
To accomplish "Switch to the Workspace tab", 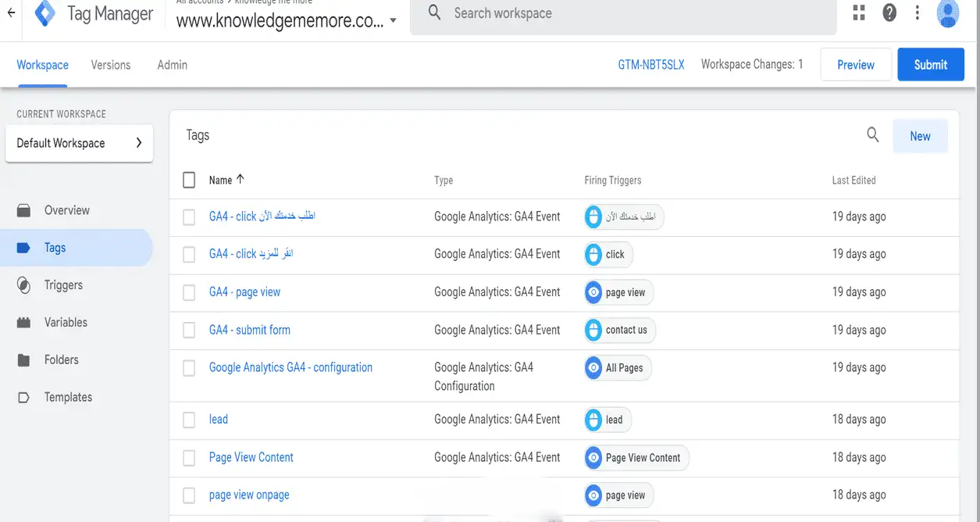I will point(43,65).
